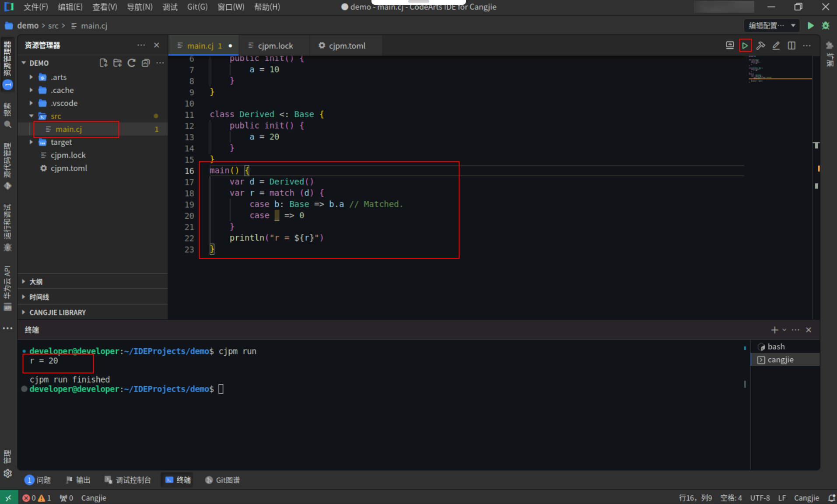Go to line via cursor position status item

pos(695,498)
